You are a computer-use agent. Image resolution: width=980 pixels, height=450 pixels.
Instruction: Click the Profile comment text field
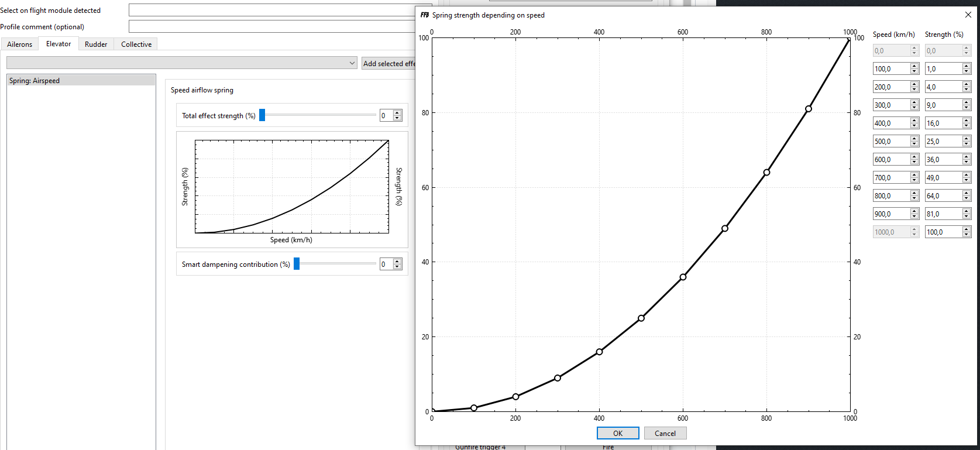[x=272, y=26]
